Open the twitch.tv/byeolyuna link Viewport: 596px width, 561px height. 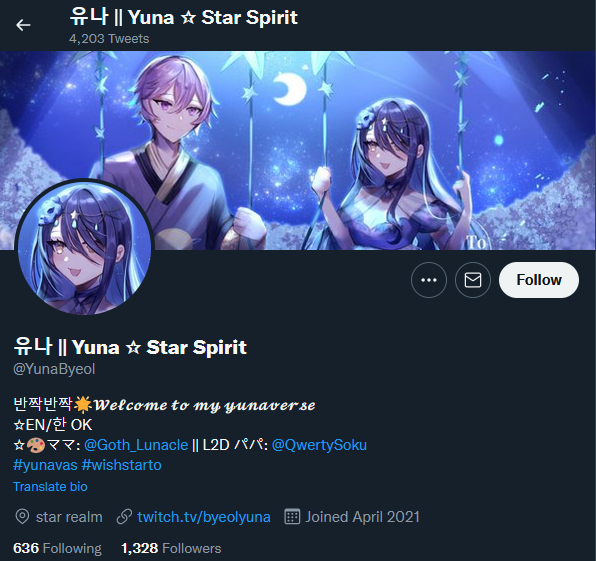(204, 517)
